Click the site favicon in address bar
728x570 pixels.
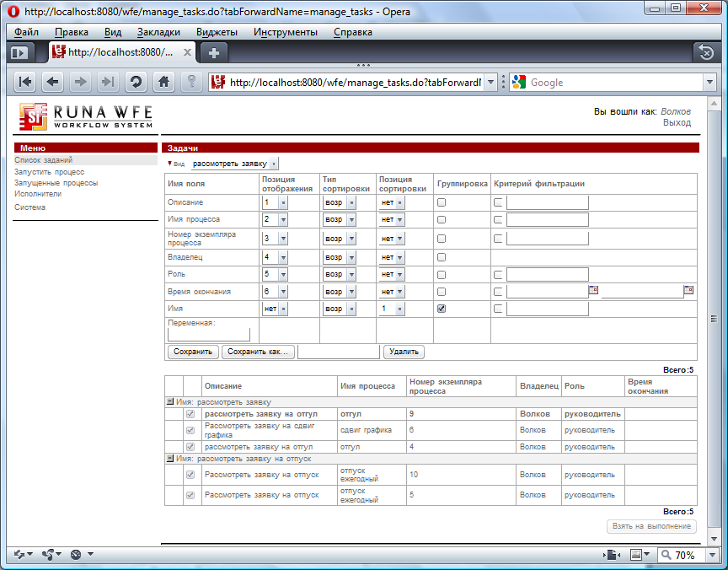click(217, 83)
